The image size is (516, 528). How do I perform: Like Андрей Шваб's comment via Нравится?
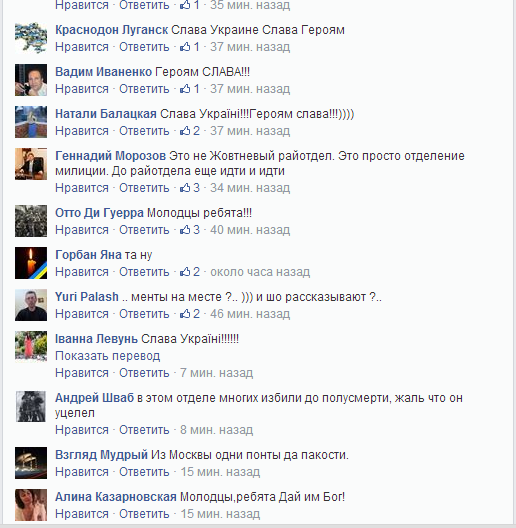click(82, 430)
